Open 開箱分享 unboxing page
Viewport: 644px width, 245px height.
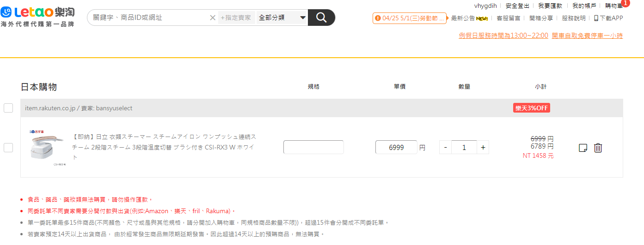pyautogui.click(x=541, y=18)
